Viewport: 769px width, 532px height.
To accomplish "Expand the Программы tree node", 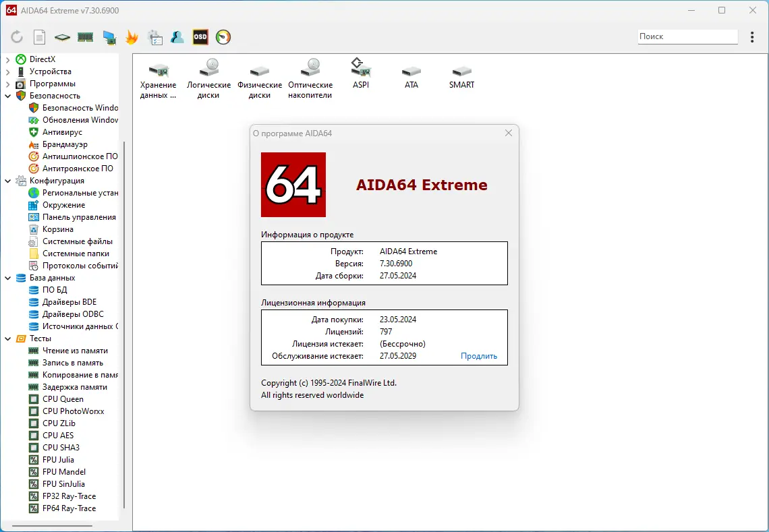I will click(7, 84).
